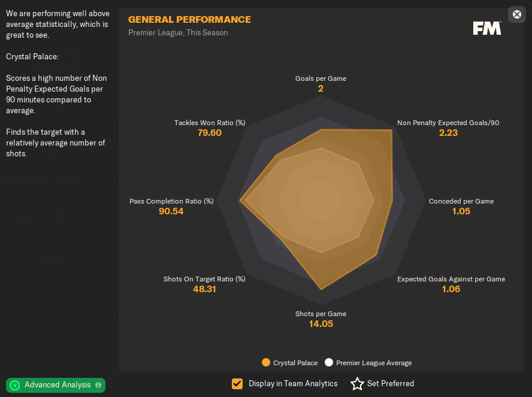532x397 pixels.
Task: Click the Set Preferred star icon
Action: pos(357,384)
